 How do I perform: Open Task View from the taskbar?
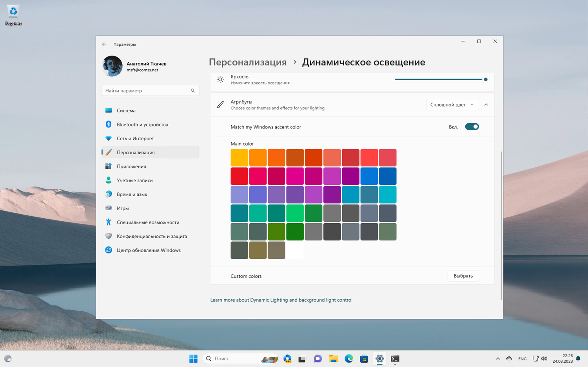click(302, 358)
